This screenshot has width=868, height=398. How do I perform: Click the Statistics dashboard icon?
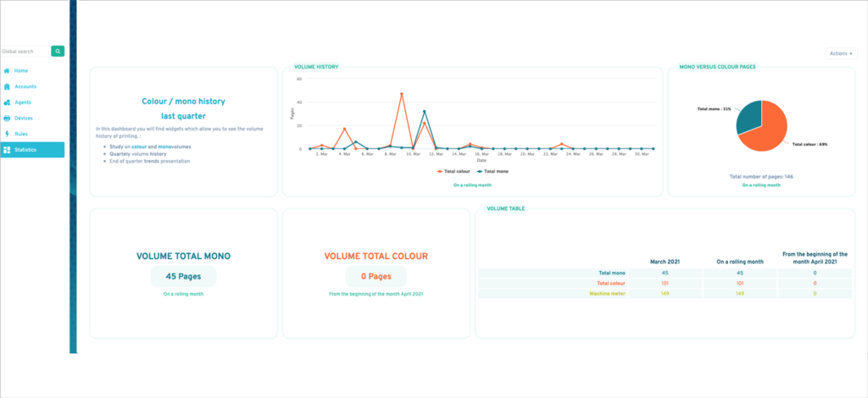pos(7,150)
